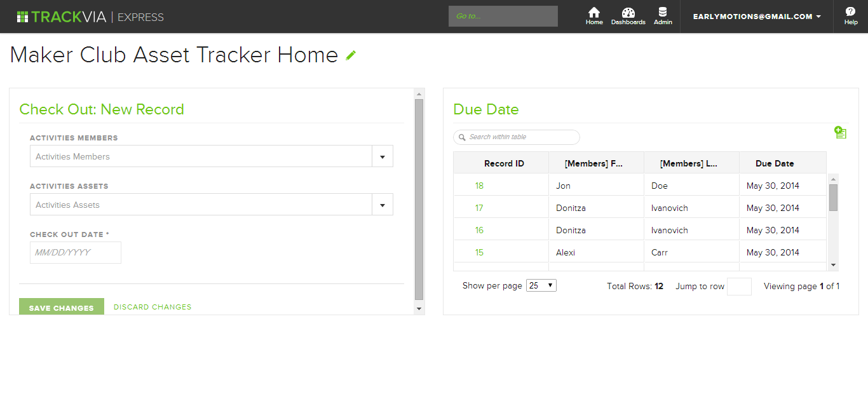This screenshot has height=401, width=868.
Task: Expand the Activities Assets dropdown arrow
Action: tap(382, 205)
